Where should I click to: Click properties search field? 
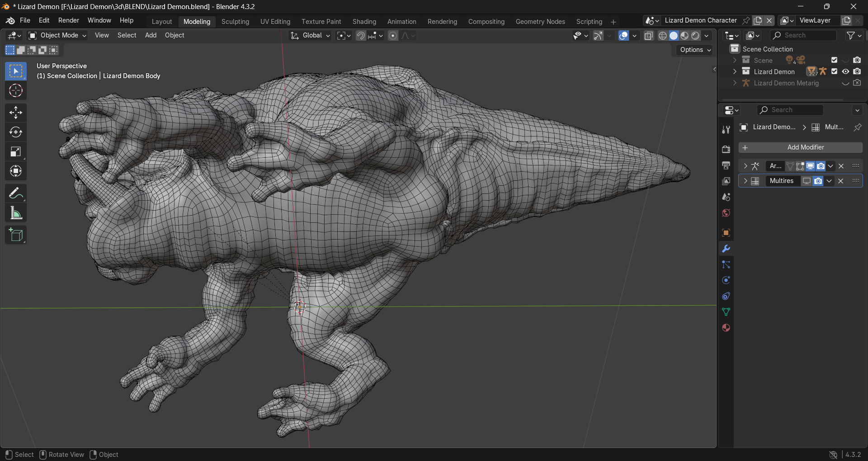(x=790, y=110)
